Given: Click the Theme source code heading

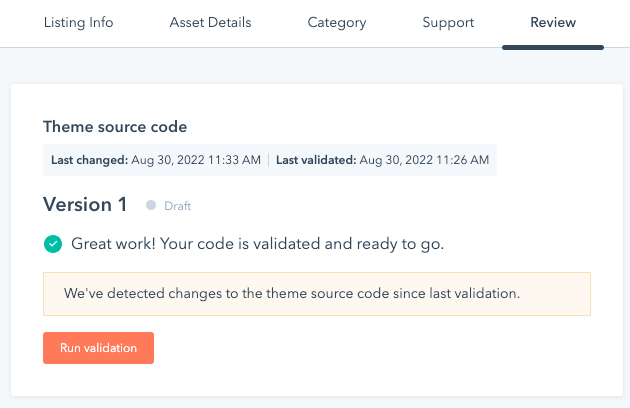Looking at the screenshot, I should coord(115,127).
